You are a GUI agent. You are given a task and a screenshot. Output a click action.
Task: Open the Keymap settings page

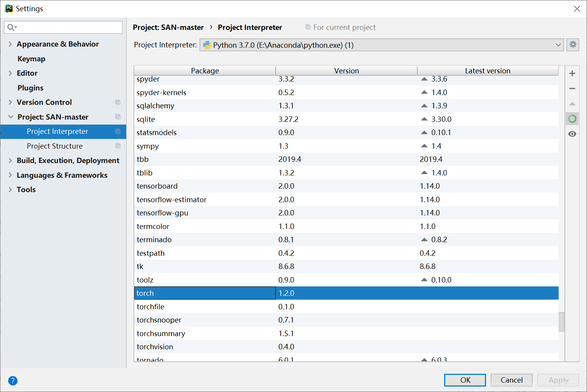31,59
